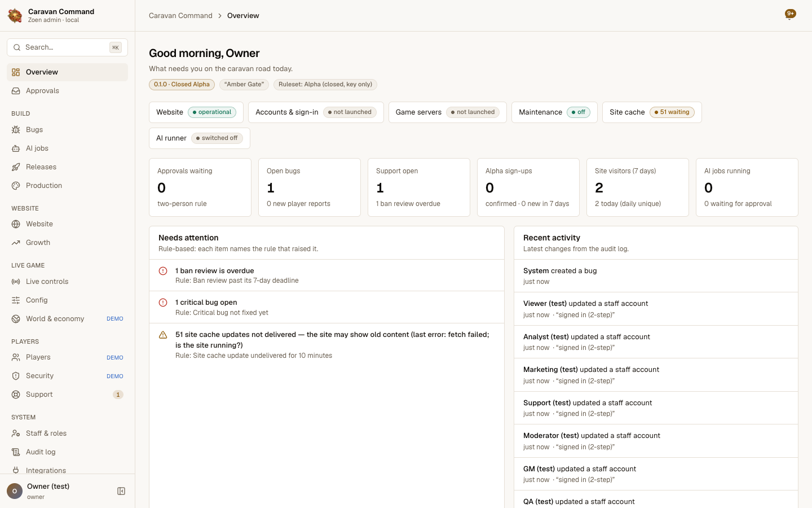
Task: Go to Integrations in System section
Action: click(67, 470)
